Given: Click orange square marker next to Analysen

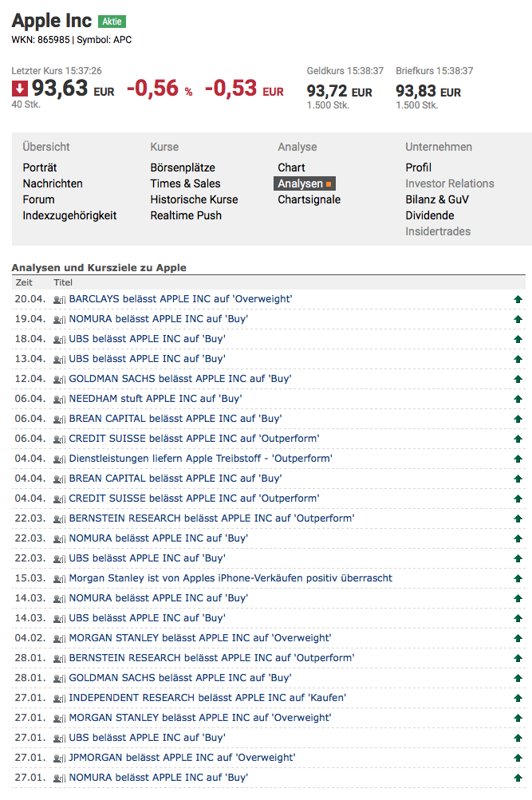Looking at the screenshot, I should [x=329, y=184].
